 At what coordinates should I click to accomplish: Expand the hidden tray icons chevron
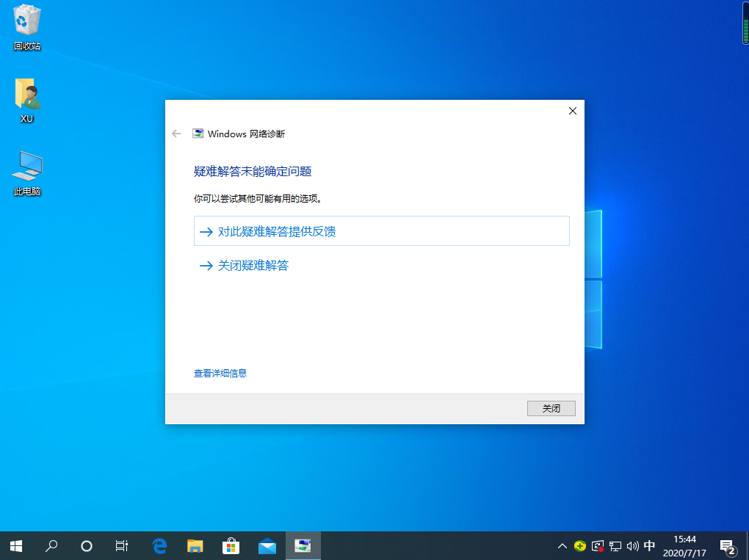562,546
